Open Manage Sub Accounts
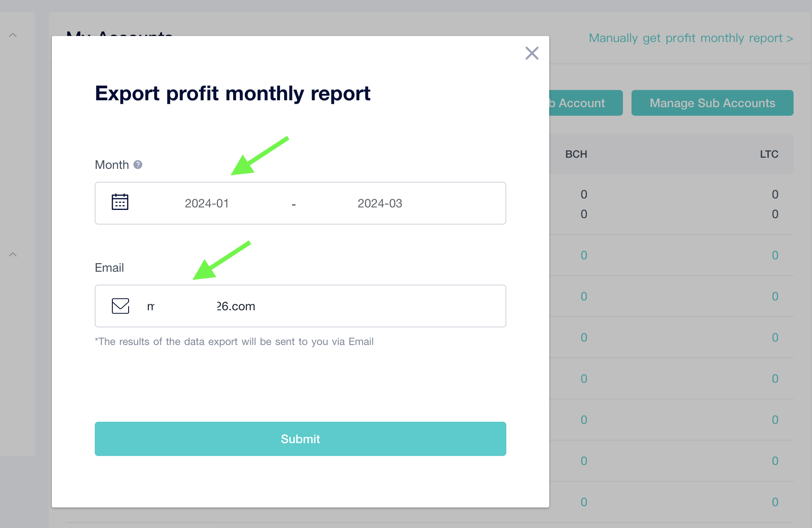 coord(713,103)
